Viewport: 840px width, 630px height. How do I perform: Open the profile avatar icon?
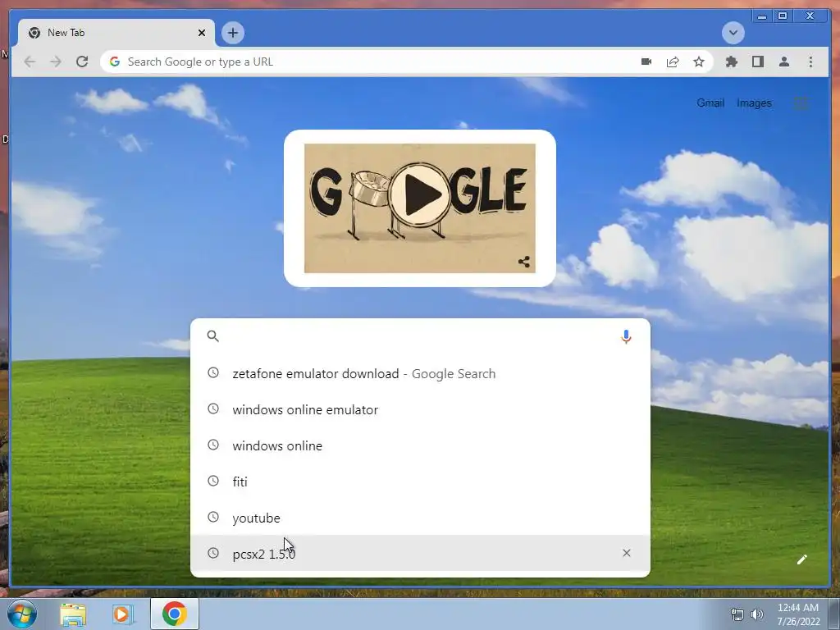point(783,62)
